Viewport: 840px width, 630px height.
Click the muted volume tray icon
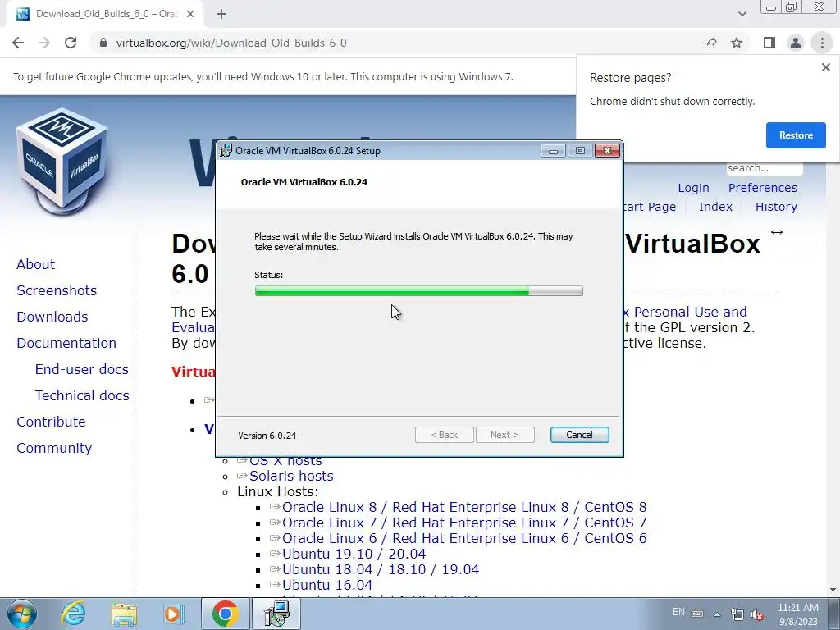click(757, 614)
